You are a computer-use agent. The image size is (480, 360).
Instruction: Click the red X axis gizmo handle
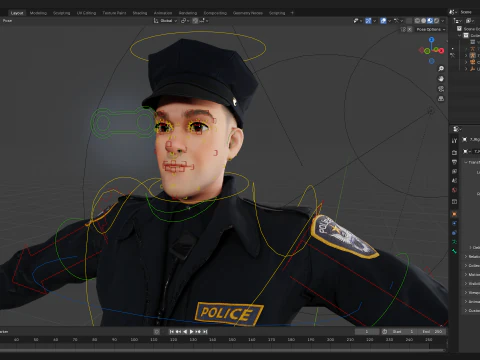click(x=441, y=51)
